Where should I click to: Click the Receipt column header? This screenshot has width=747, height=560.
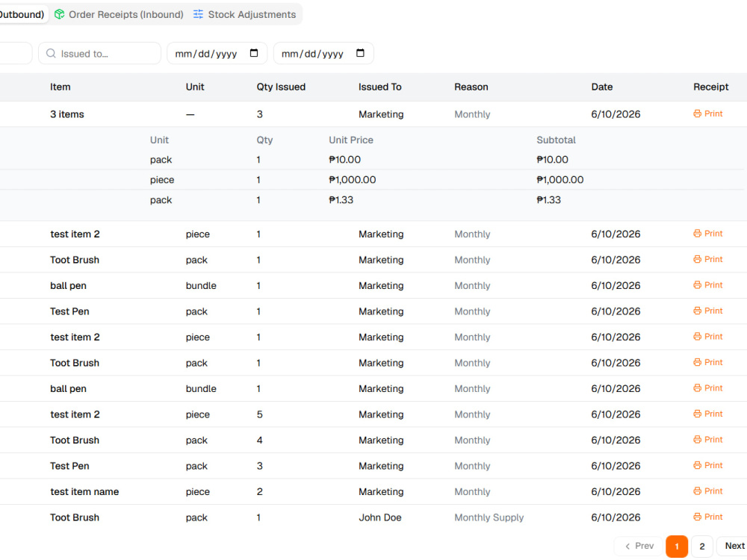point(711,87)
